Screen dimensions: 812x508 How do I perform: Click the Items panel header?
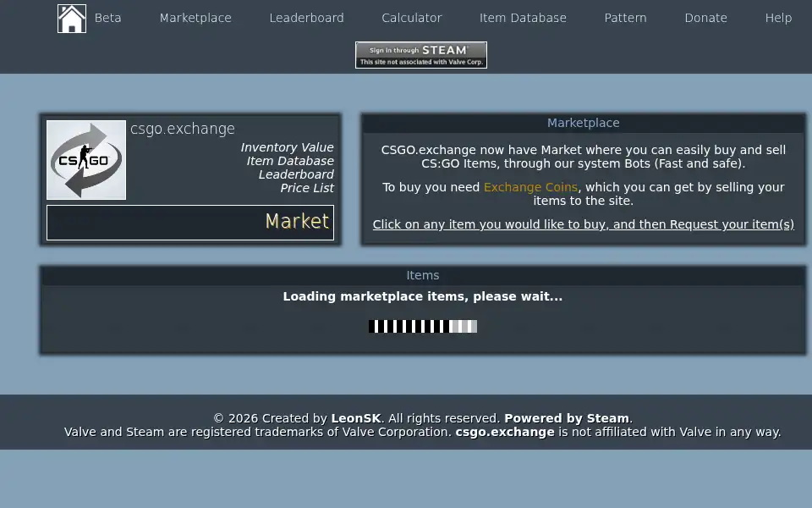(x=423, y=275)
